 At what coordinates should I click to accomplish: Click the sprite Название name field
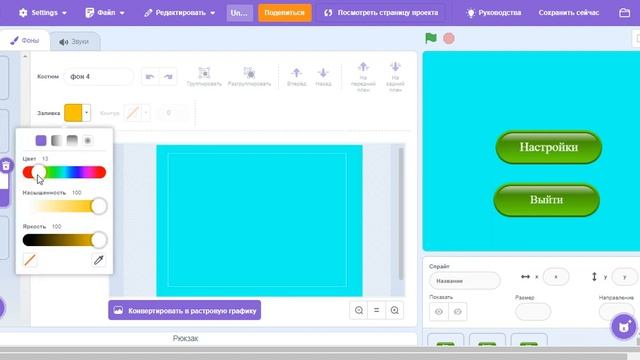click(464, 281)
